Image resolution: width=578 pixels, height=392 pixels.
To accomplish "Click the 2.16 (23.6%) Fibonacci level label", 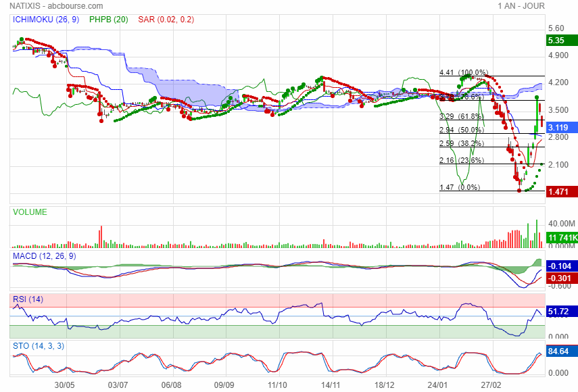I will pos(462,160).
